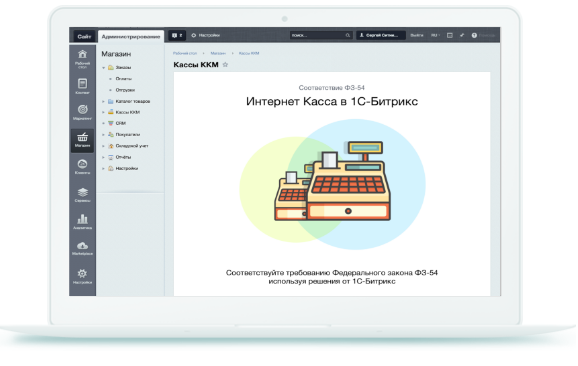Screen dimensions: 578x366
Task: Expand the Отчёты tree arrow
Action: click(x=104, y=157)
